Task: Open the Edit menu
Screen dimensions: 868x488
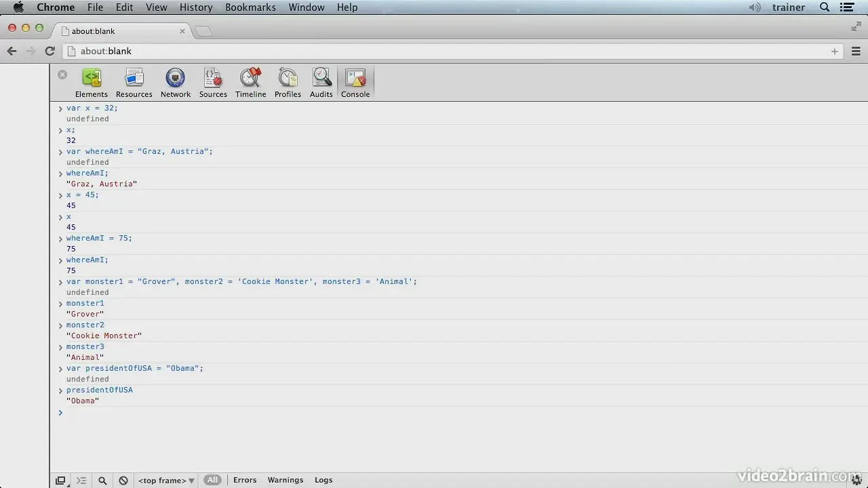Action: click(124, 7)
